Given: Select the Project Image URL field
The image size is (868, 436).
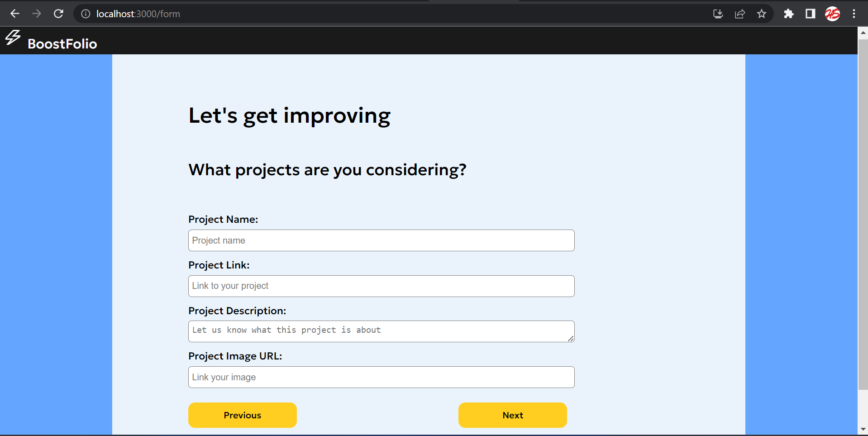Looking at the screenshot, I should click(381, 377).
